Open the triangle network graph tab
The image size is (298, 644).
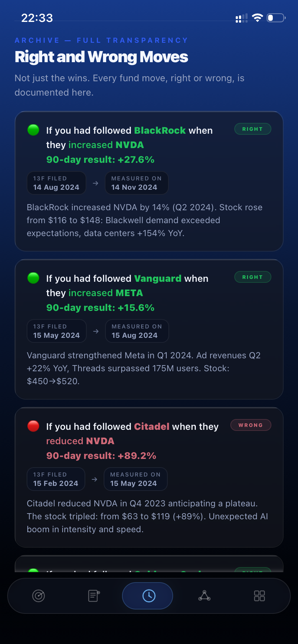tap(204, 596)
